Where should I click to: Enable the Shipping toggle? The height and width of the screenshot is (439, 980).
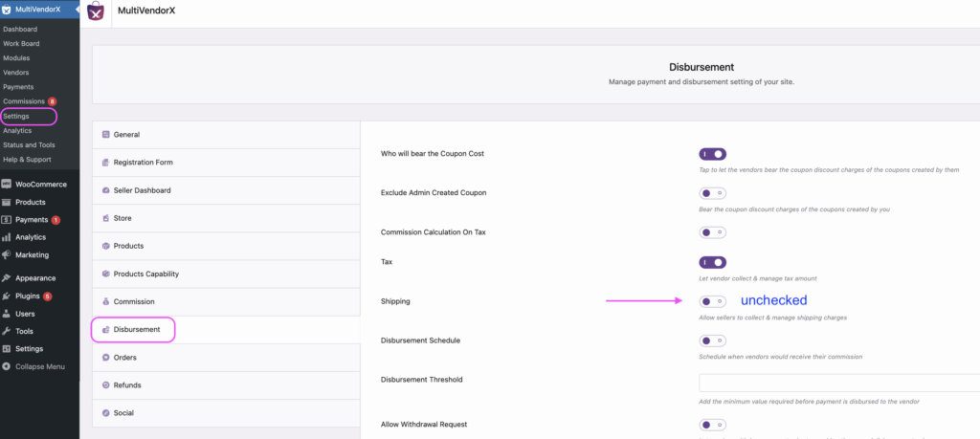[713, 301]
